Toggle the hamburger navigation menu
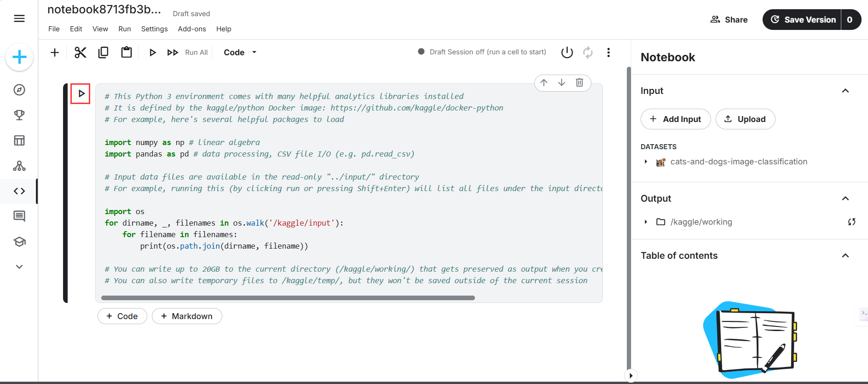Image resolution: width=868 pixels, height=384 pixels. 19,18
